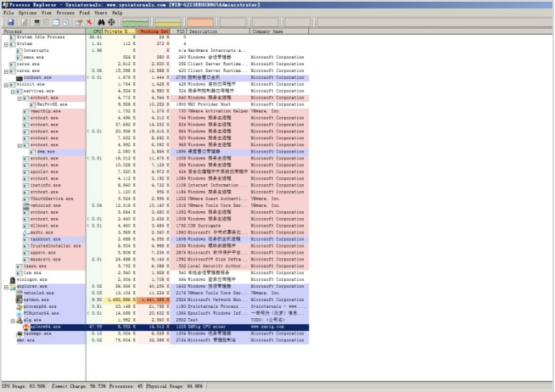Open the Users menu

click(100, 13)
